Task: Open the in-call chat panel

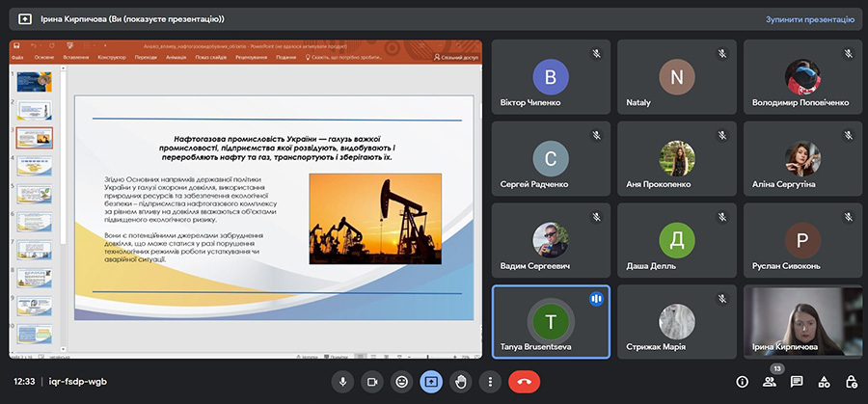Action: (797, 382)
